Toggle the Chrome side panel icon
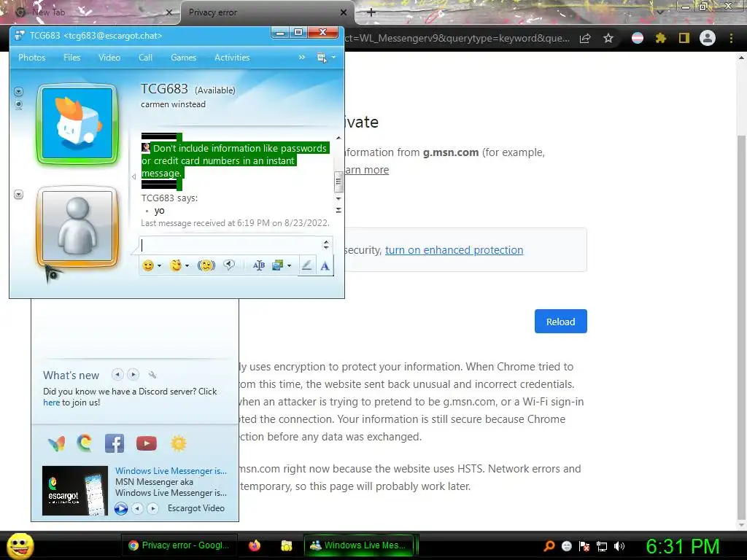The width and height of the screenshot is (747, 560). coord(684,38)
